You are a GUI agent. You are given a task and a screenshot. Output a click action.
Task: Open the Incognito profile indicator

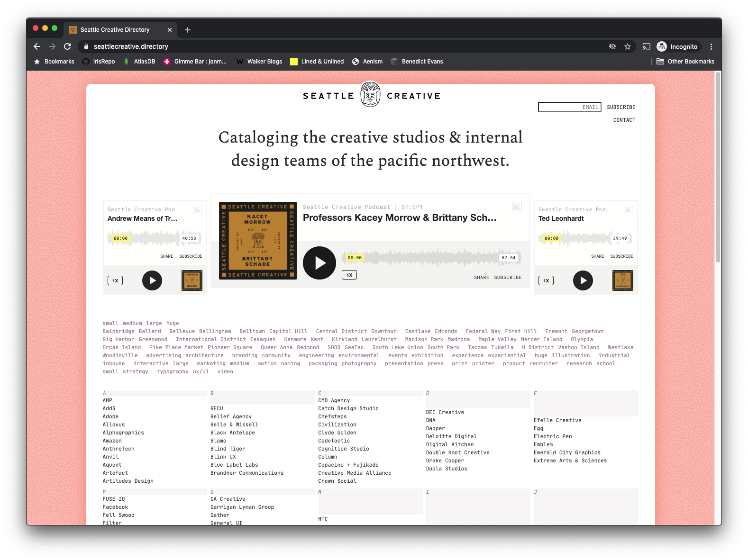point(677,46)
